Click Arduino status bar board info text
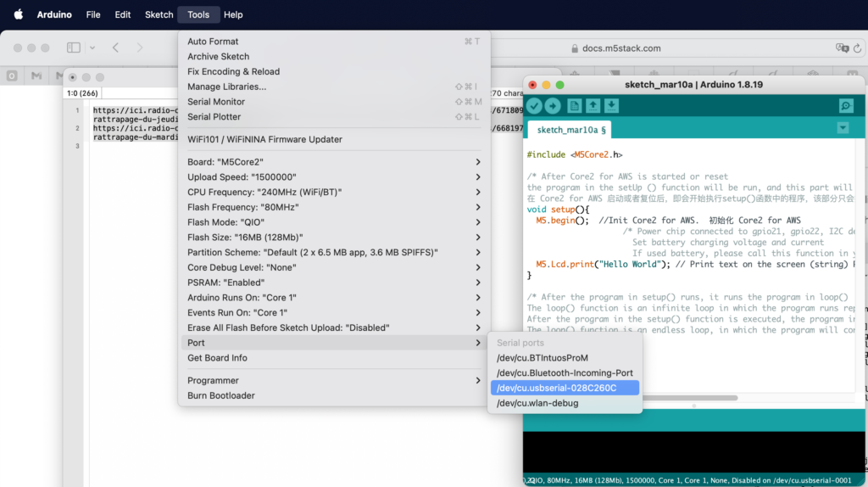The width and height of the screenshot is (868, 487). click(x=689, y=480)
